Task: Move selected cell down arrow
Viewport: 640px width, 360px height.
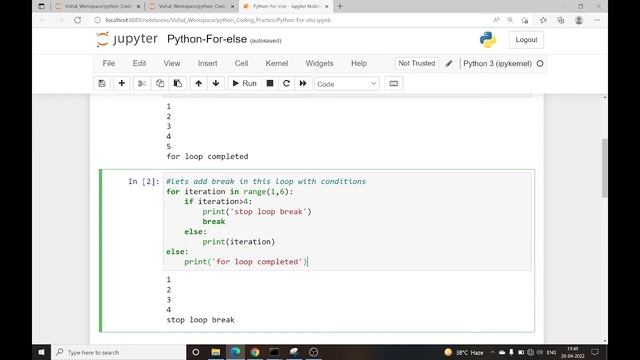Action: [216, 83]
